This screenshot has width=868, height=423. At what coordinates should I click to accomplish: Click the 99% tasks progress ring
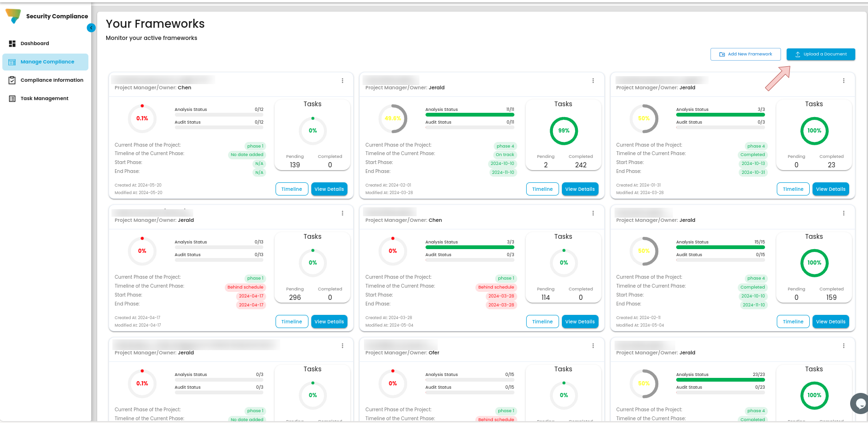click(564, 131)
